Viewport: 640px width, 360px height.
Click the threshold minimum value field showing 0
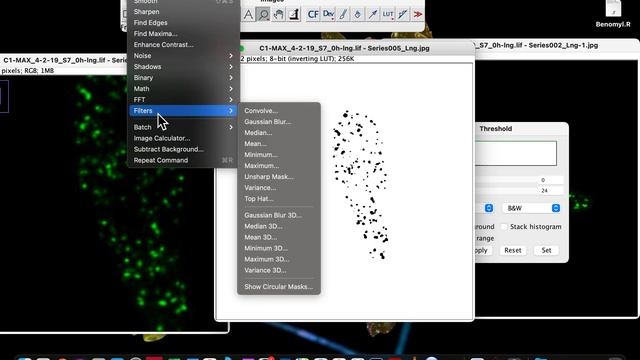[x=551, y=180]
